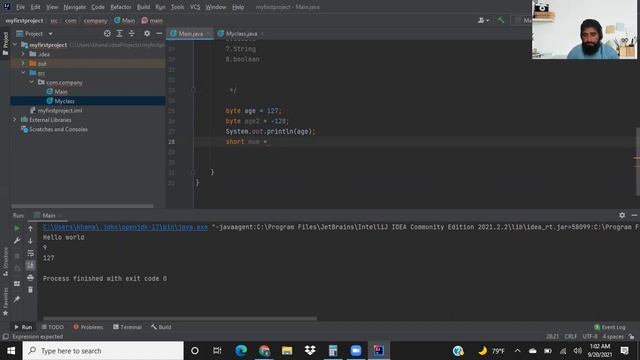The image size is (640, 360).
Task: Toggle soft-wrap in the Run console
Action: pyautogui.click(x=30, y=253)
